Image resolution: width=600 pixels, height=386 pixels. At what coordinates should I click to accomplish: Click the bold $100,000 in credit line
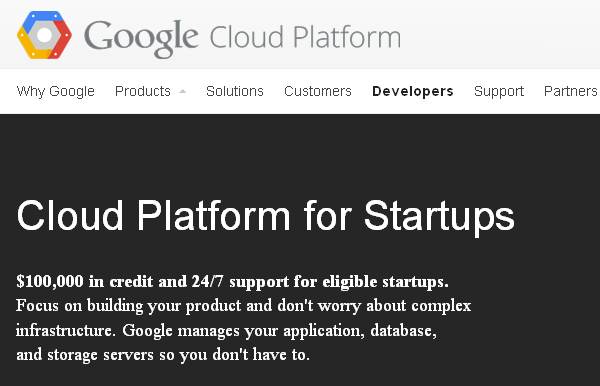point(232,282)
